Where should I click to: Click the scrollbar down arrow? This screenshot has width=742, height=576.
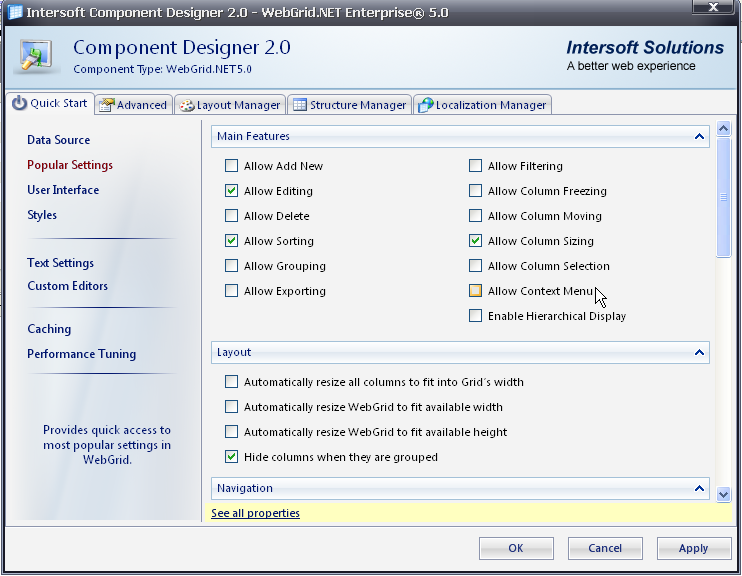coord(724,495)
